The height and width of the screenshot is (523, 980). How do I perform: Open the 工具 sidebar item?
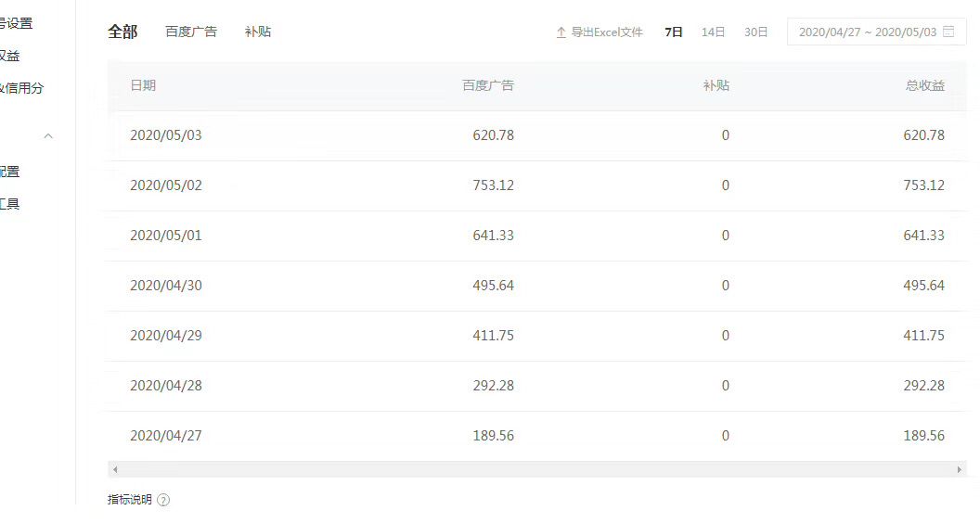click(x=10, y=204)
